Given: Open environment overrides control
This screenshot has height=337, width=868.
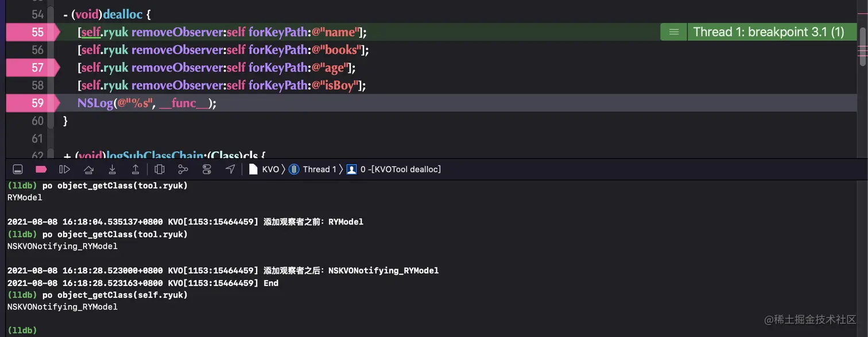Looking at the screenshot, I should 207,169.
